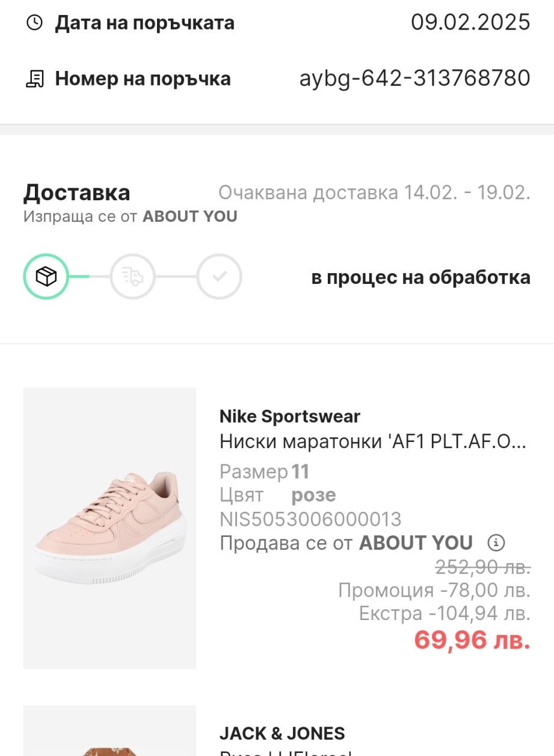Tap the delivery truck step icon

point(132,277)
